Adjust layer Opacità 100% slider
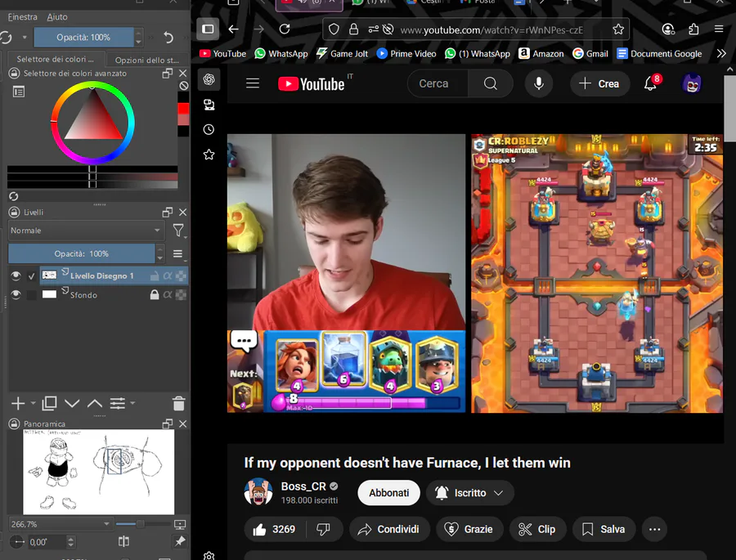Viewport: 736px width, 560px height. [x=82, y=253]
